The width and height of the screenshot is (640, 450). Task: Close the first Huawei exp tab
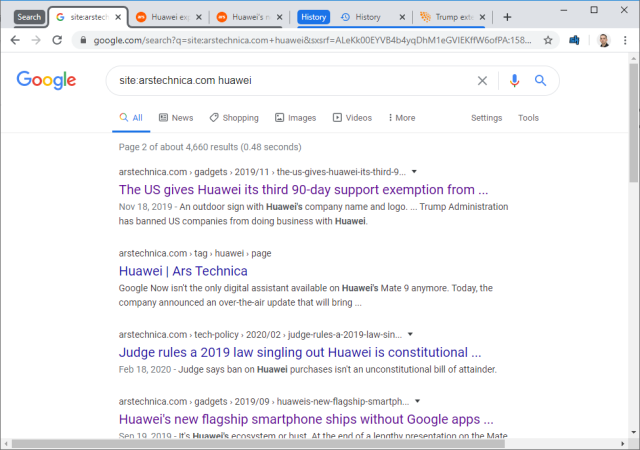(199, 17)
